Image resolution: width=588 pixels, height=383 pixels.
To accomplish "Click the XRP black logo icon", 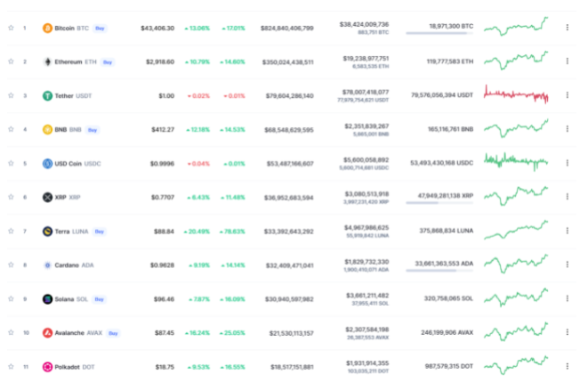I will pos(47,197).
